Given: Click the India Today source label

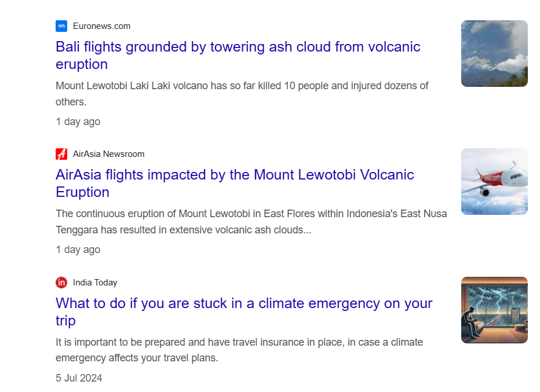Looking at the screenshot, I should (95, 283).
